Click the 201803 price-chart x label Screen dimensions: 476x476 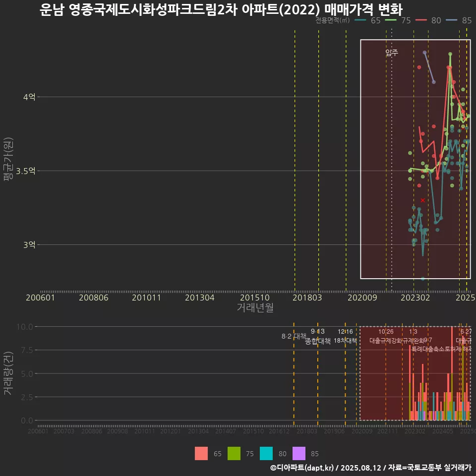(307, 297)
